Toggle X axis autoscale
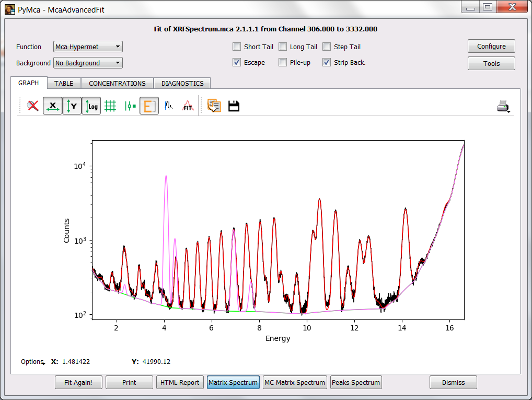The width and height of the screenshot is (532, 400). (x=52, y=106)
